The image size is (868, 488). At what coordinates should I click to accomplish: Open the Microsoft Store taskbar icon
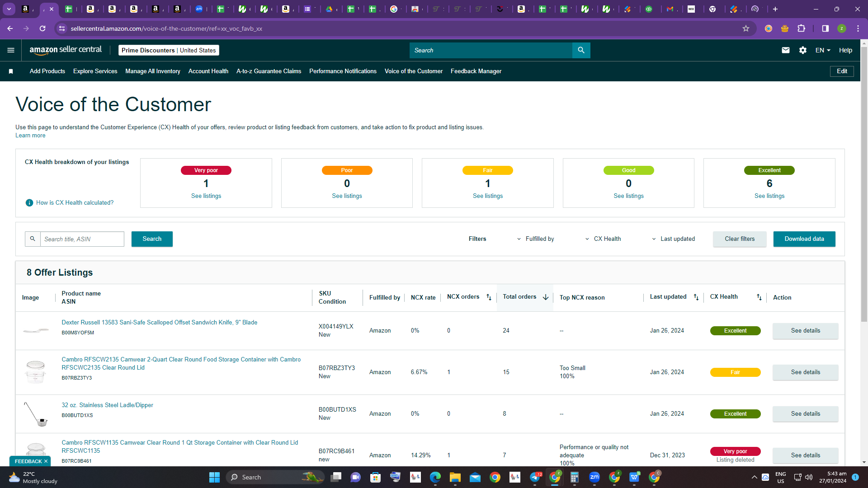(375, 477)
